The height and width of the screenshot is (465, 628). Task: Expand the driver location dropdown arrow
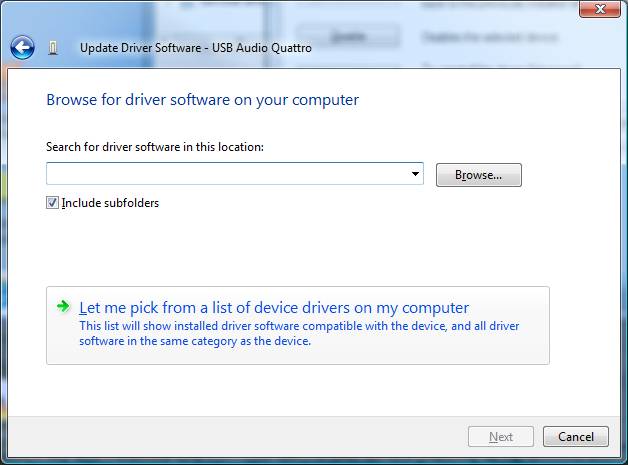coord(415,175)
